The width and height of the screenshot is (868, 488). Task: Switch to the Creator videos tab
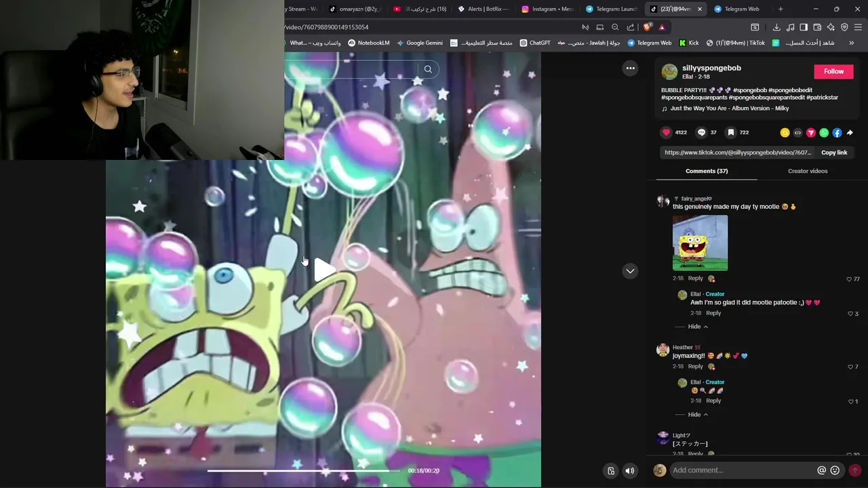(808, 171)
